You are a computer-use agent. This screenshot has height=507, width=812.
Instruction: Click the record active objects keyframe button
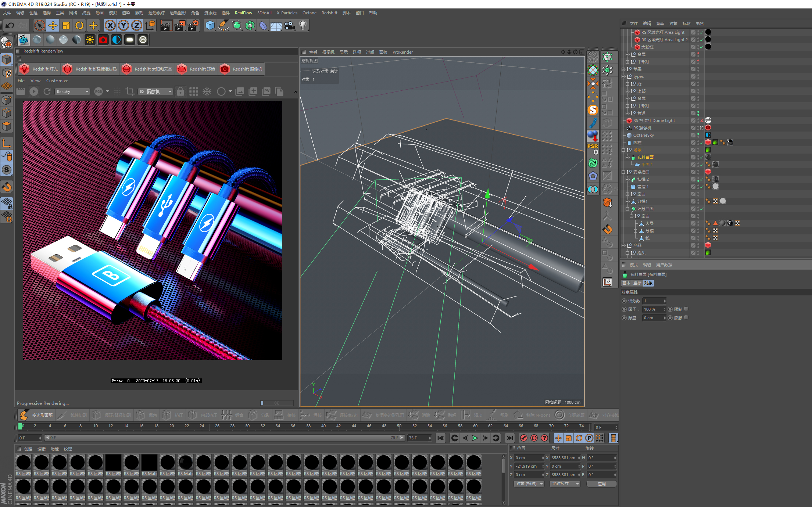524,438
